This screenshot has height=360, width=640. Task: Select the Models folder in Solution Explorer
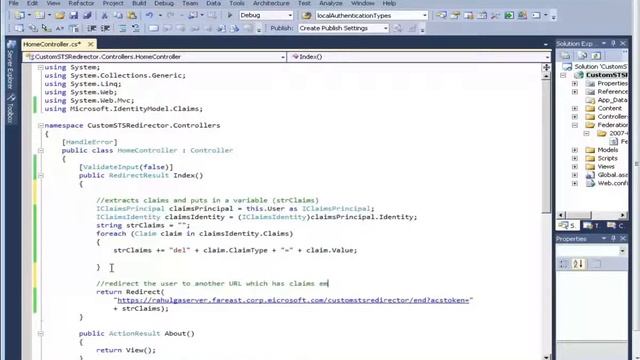click(607, 150)
